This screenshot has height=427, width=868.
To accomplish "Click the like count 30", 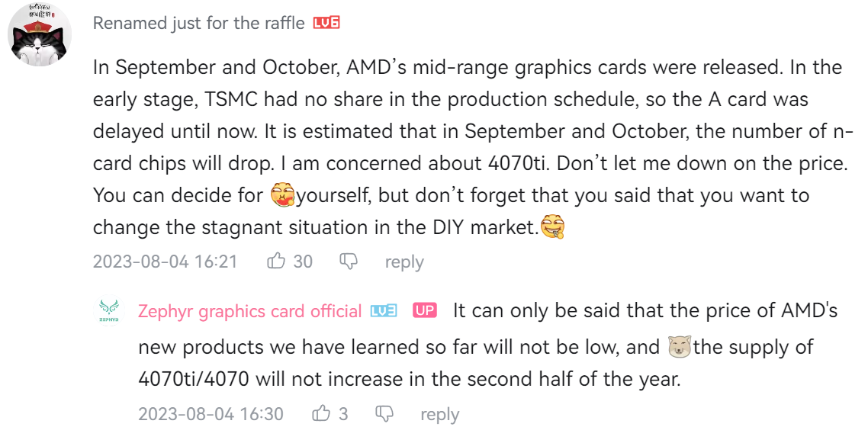I will [x=303, y=261].
